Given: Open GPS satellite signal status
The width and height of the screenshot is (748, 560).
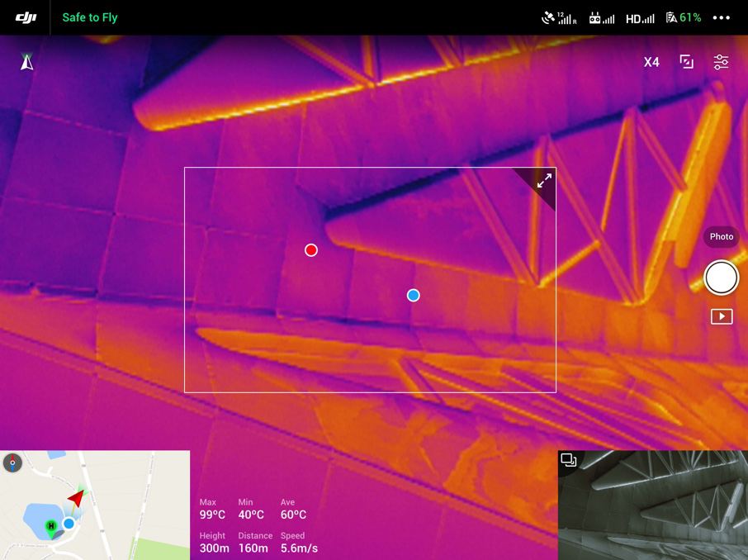Looking at the screenshot, I should 559,17.
